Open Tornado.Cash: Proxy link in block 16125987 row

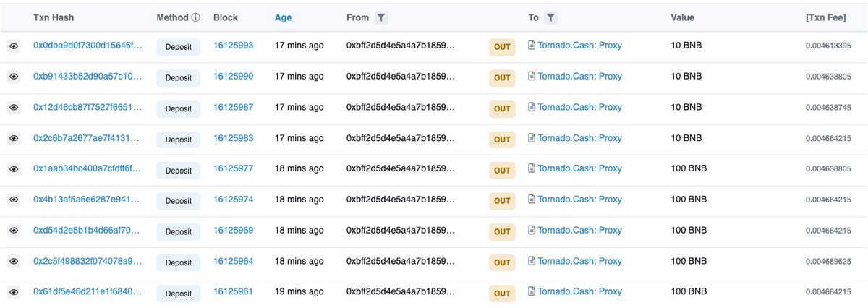click(x=579, y=107)
